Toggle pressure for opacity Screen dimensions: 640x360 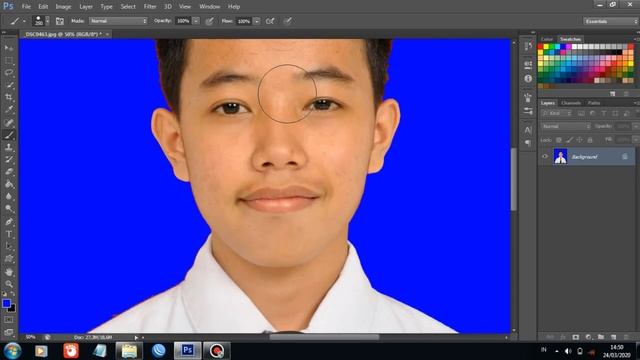pyautogui.click(x=209, y=21)
